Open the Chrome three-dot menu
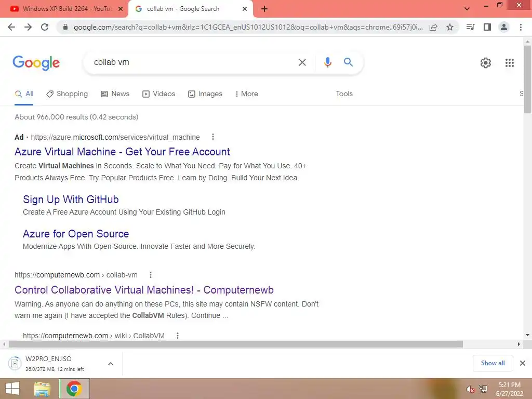This screenshot has width=532, height=399. coord(521,27)
